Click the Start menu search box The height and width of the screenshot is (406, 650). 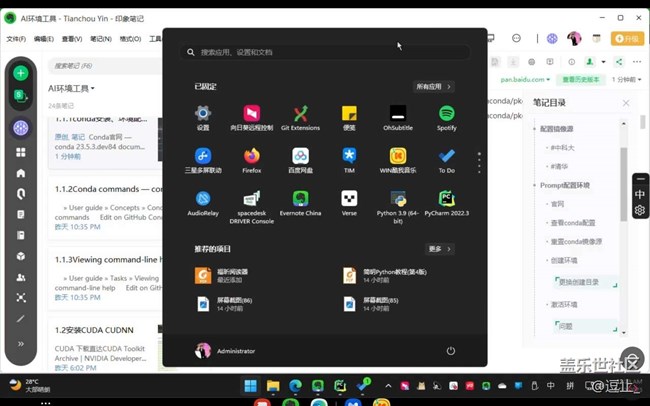(325, 52)
